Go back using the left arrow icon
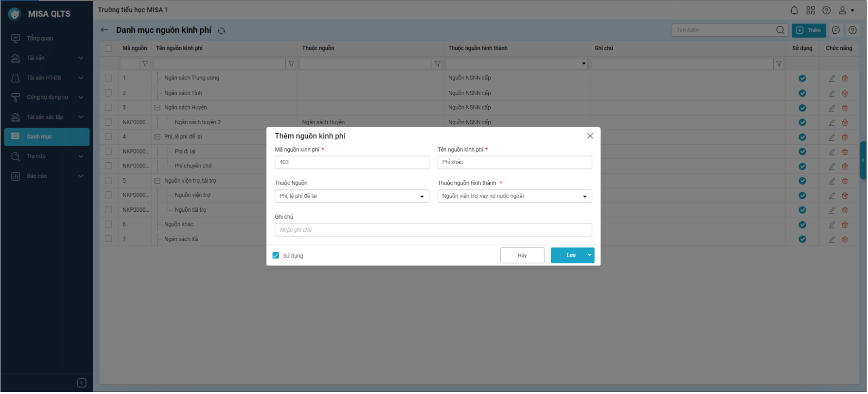The height and width of the screenshot is (394, 868). [104, 30]
